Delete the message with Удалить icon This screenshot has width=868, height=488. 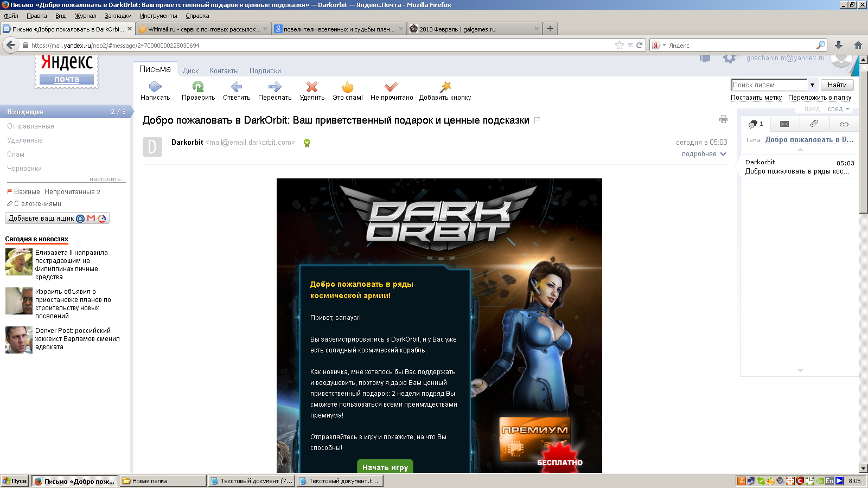coord(312,87)
